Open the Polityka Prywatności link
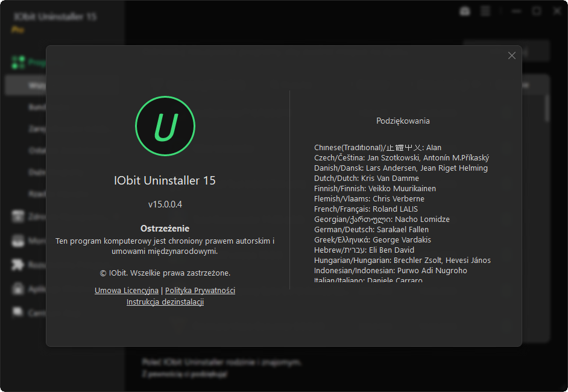The height and width of the screenshot is (392, 568). [x=200, y=291]
